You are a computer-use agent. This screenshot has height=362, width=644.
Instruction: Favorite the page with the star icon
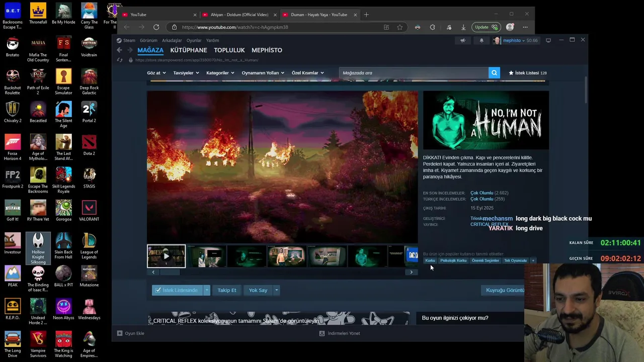click(399, 27)
